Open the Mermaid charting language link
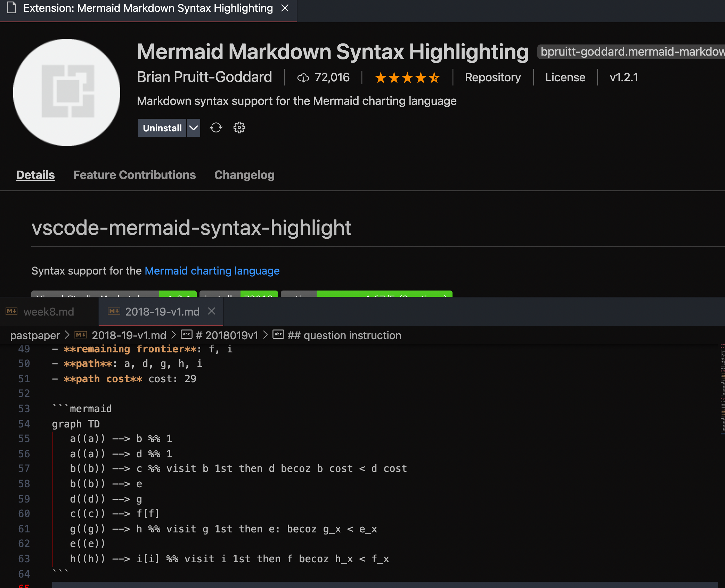 212,271
